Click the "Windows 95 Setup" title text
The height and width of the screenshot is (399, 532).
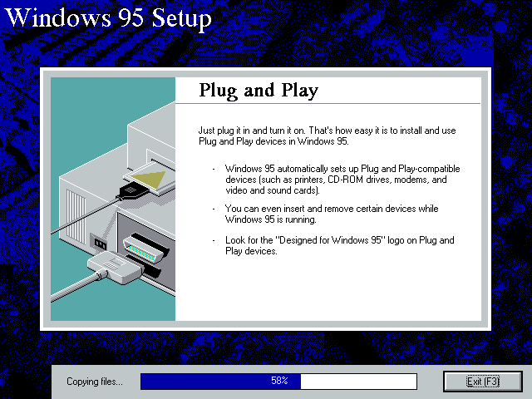point(109,18)
